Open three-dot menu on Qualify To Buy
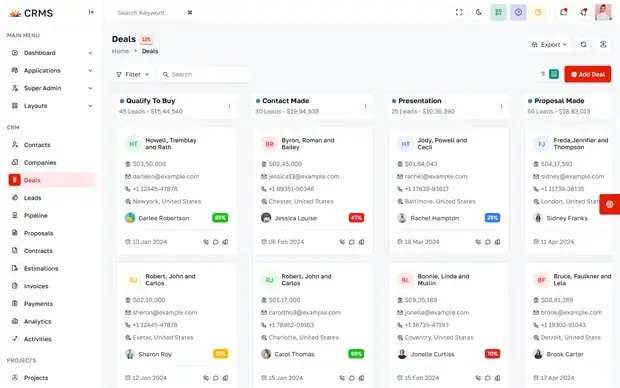Screen dimensions: 620x388 [229, 107]
